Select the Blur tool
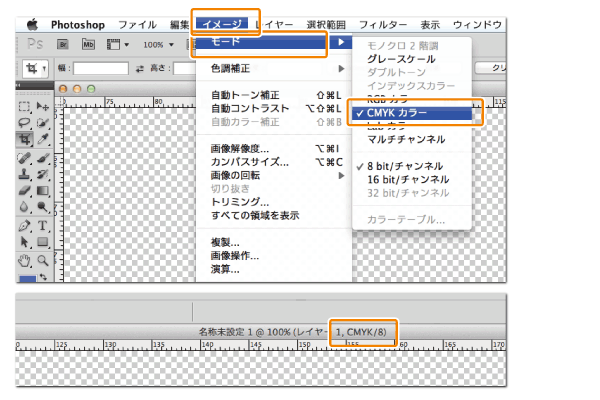Viewport: 600px width, 400px height. [24, 207]
